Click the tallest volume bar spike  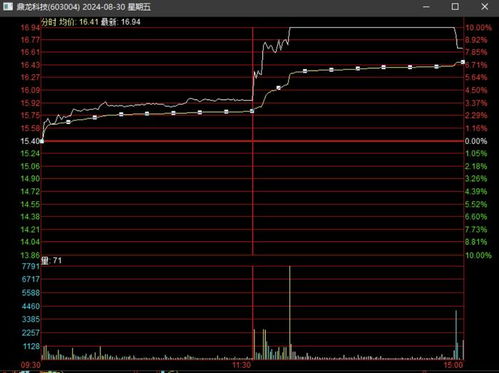coord(290,313)
